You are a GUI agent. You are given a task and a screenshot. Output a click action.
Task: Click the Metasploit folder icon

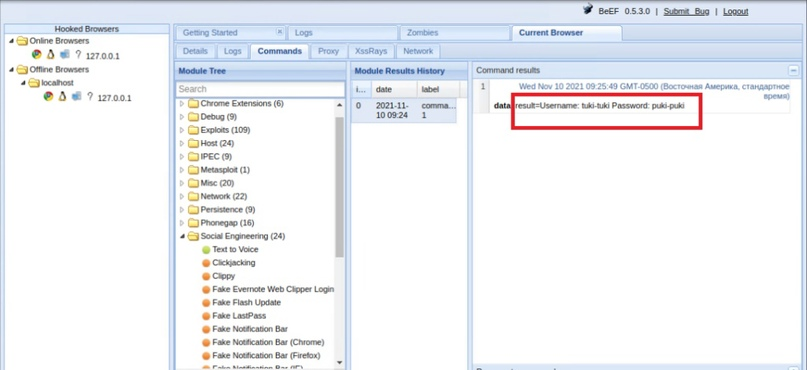click(193, 170)
